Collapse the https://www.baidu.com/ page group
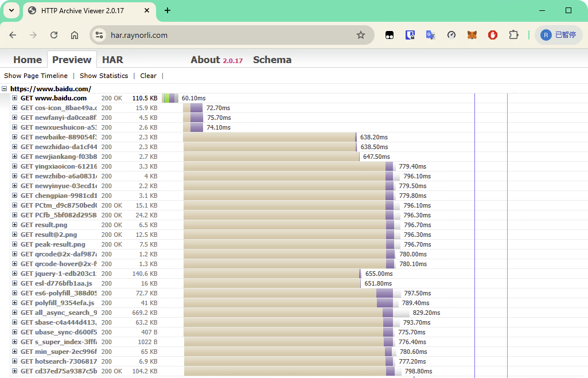Viewport: 588px width, 378px height. coord(5,89)
